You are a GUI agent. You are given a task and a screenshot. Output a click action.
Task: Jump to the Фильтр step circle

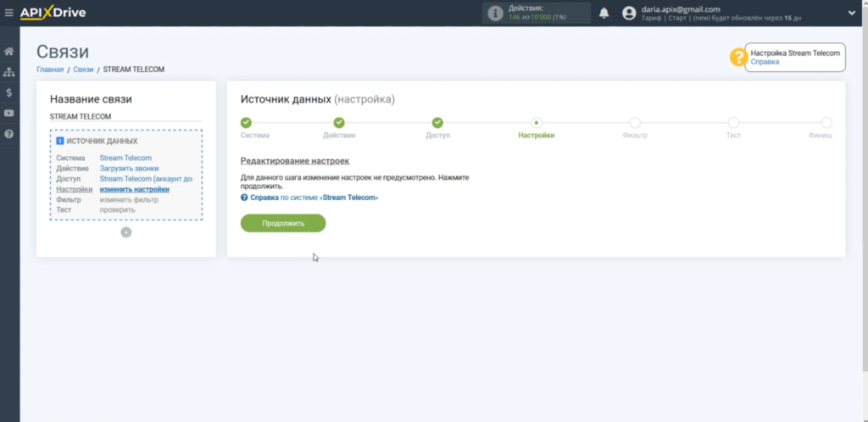pyautogui.click(x=635, y=124)
